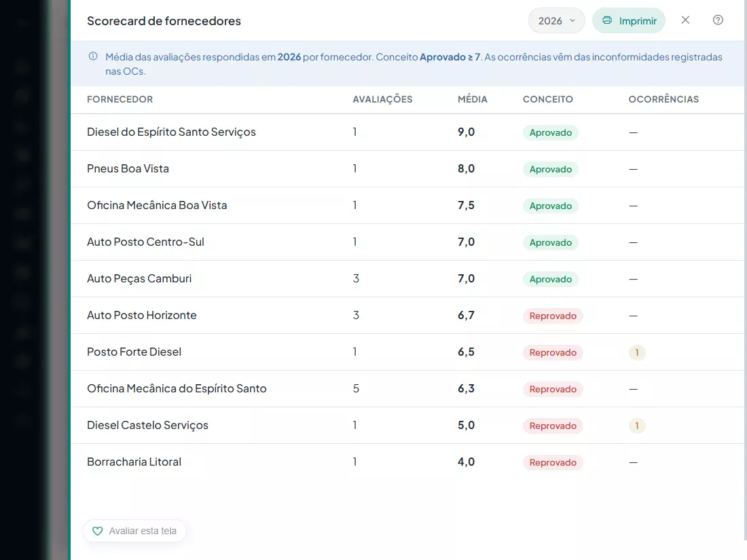Screen dimensions: 747x560
Task: Sort by the MÉDIA column header
Action: click(x=472, y=99)
